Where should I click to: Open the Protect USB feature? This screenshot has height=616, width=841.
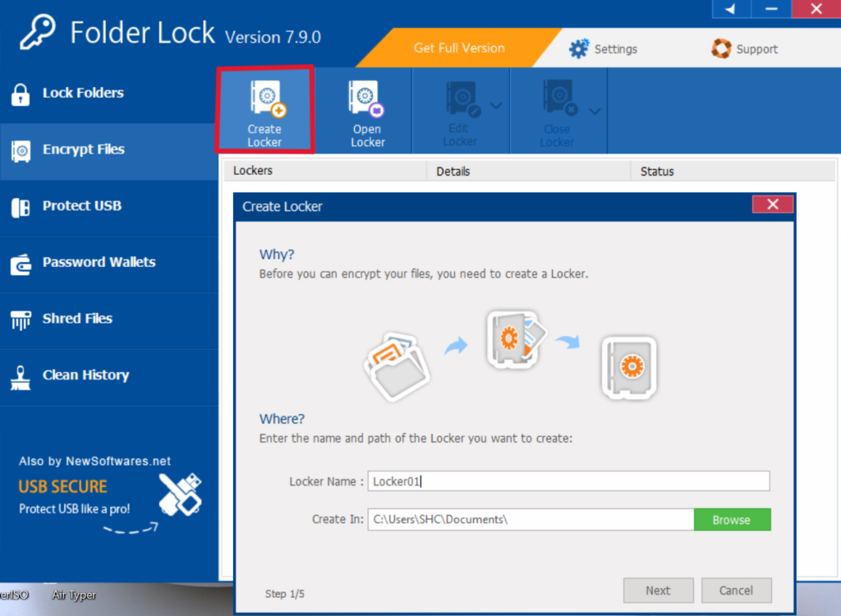(x=22, y=206)
